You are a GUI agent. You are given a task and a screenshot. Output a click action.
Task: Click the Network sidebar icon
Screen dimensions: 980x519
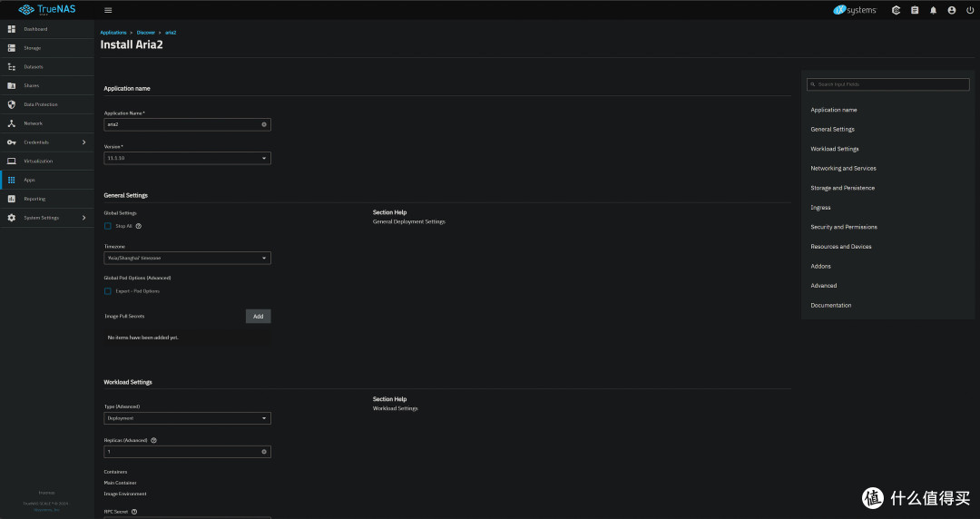coord(11,123)
